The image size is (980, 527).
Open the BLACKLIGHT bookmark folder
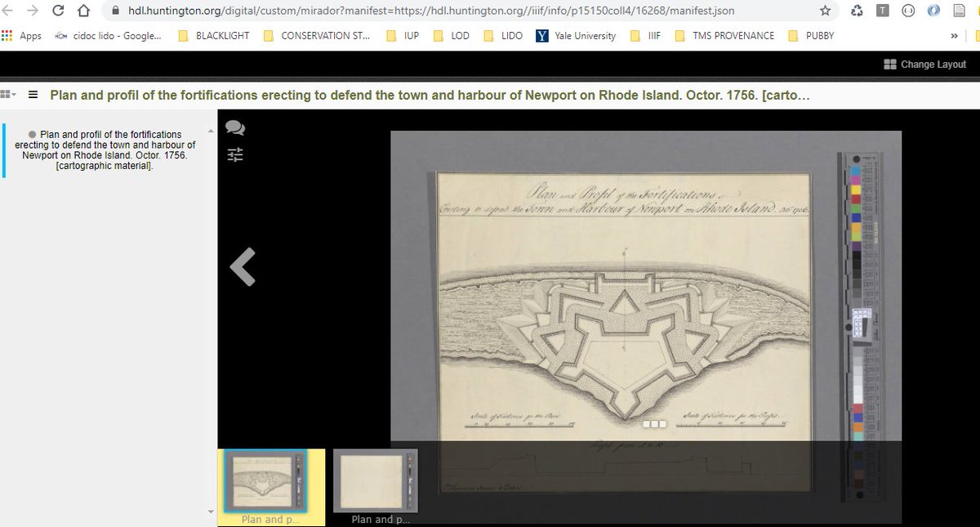coord(213,36)
